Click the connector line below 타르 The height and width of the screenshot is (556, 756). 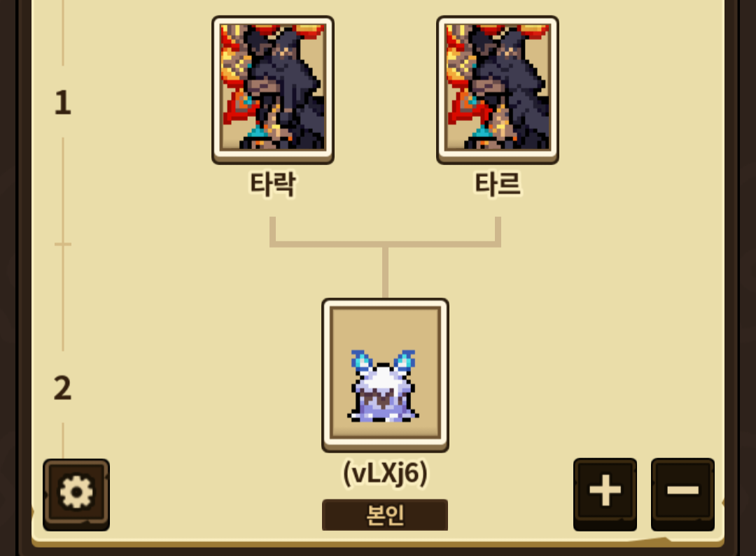click(498, 229)
